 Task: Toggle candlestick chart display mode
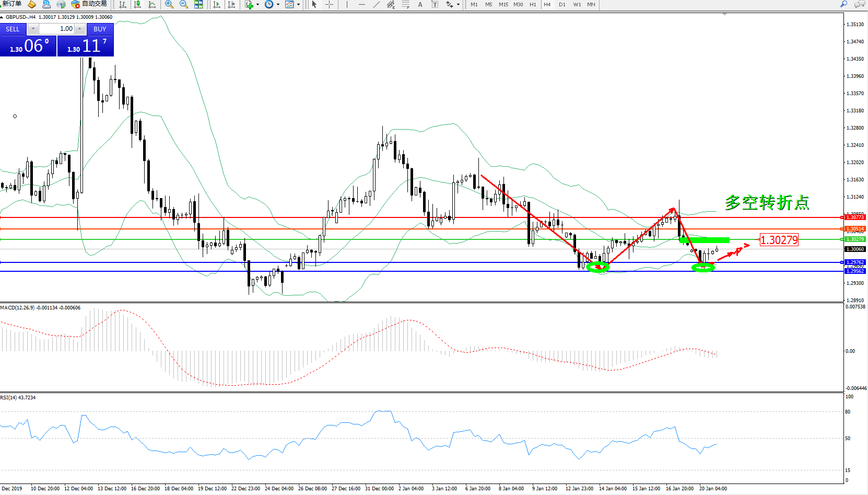point(137,4)
